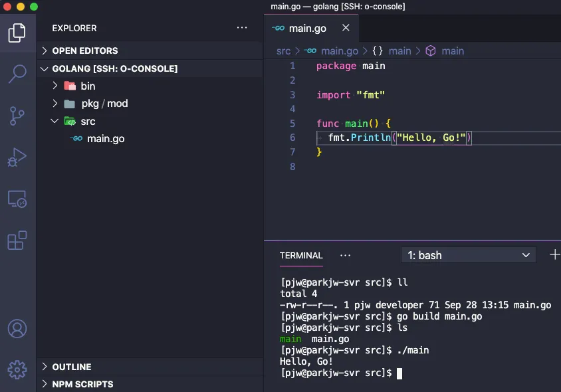Open terminal panel more actions ellipsis
The width and height of the screenshot is (561, 392).
click(x=345, y=255)
